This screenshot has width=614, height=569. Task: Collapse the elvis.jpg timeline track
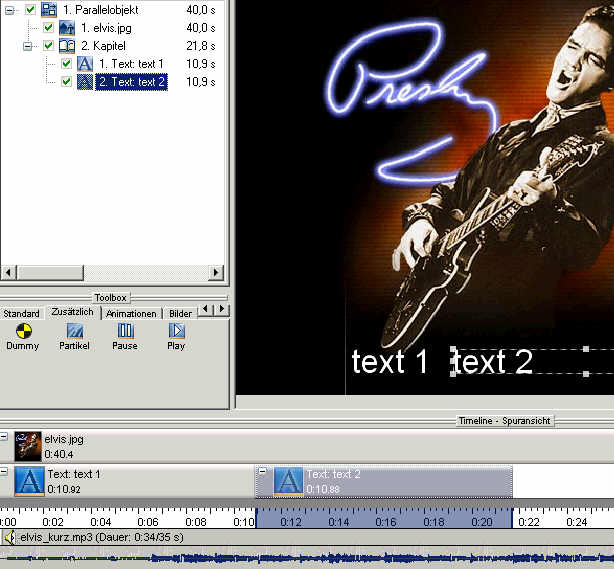(x=4, y=437)
